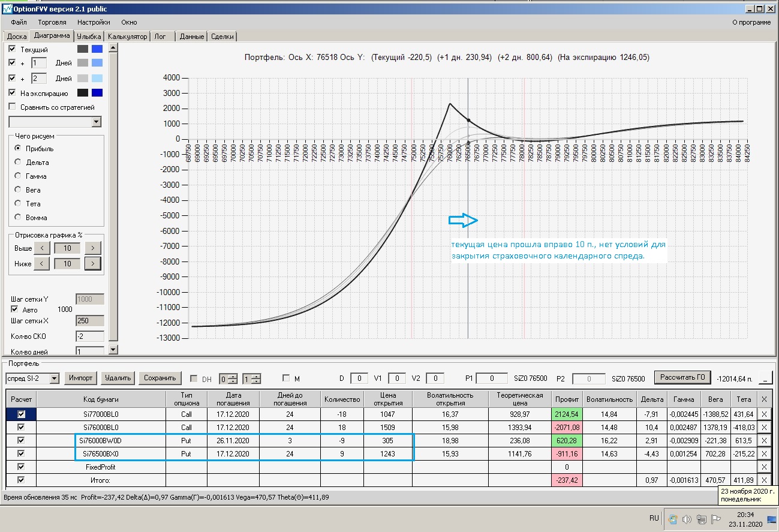Viewport: 779px width, 532px height.
Task: Switch to the Калькулятор tab
Action: pyautogui.click(x=127, y=37)
